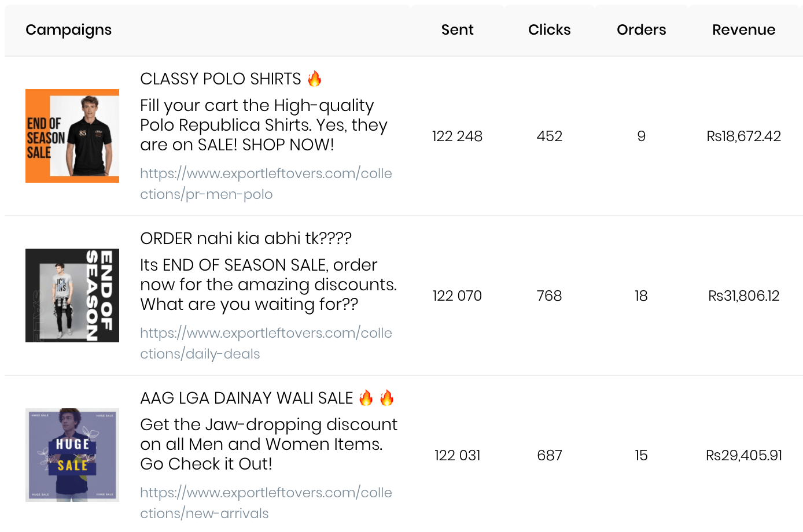Click the Campaigns column header
803x532 pixels.
click(68, 30)
